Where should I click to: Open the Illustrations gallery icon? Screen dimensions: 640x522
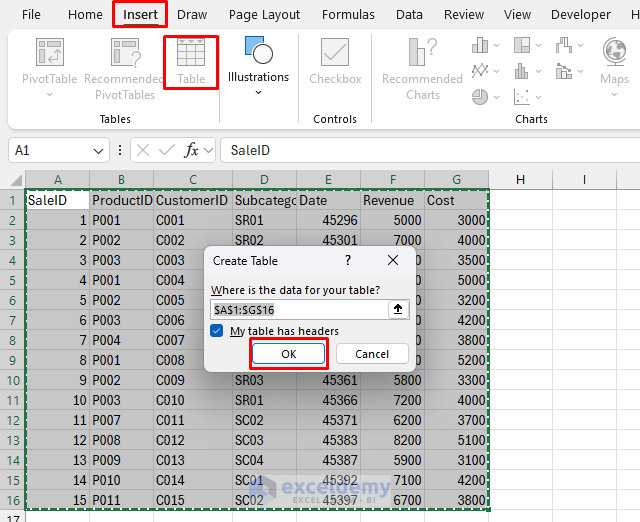(x=258, y=50)
